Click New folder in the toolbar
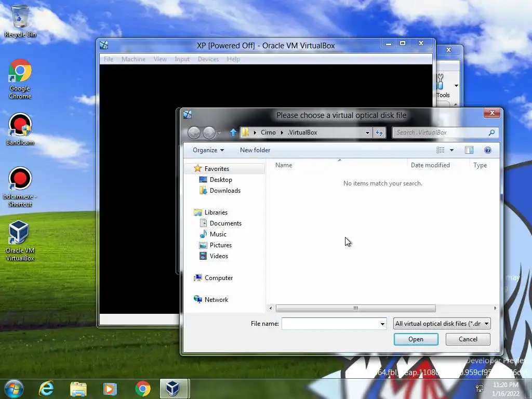Viewport: 532px width, 399px height. coord(255,150)
